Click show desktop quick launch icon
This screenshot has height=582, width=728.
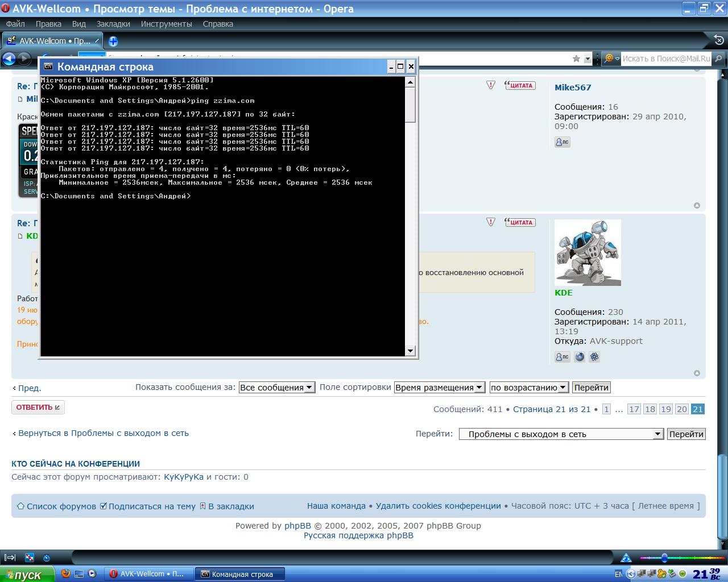pyautogui.click(x=79, y=574)
